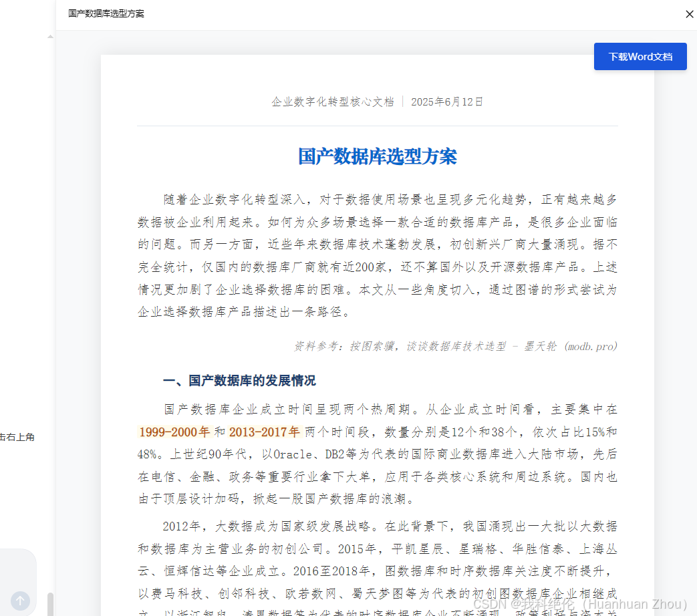Viewport: 697px width, 616px height.
Task: Click the scroll-to-top arrow icon
Action: click(20, 601)
